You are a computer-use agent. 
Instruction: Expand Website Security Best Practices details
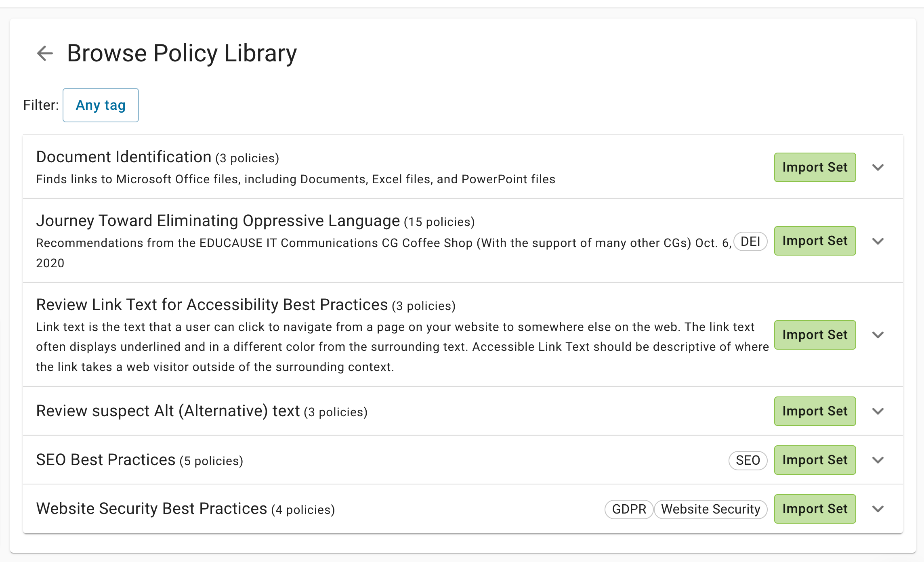point(878,509)
